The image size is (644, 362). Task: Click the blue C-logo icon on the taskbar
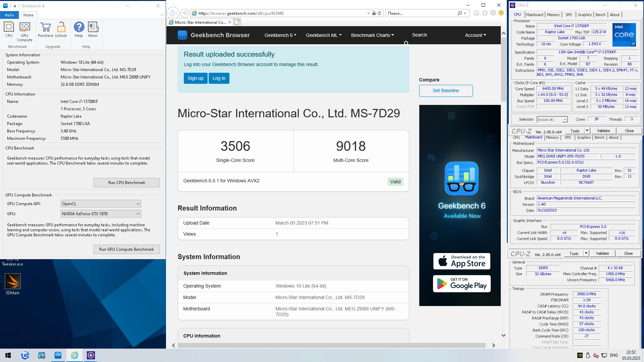(x=25, y=355)
